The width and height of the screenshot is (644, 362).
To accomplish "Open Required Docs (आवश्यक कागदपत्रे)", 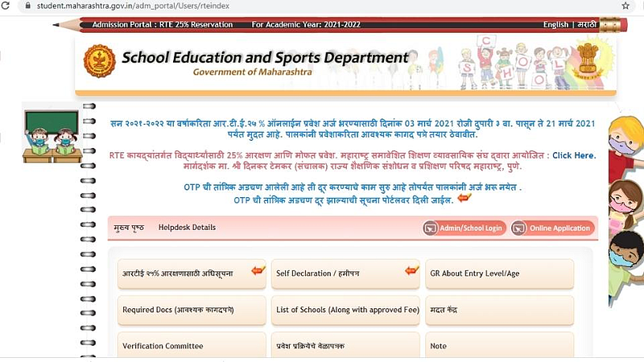I will point(192,310).
